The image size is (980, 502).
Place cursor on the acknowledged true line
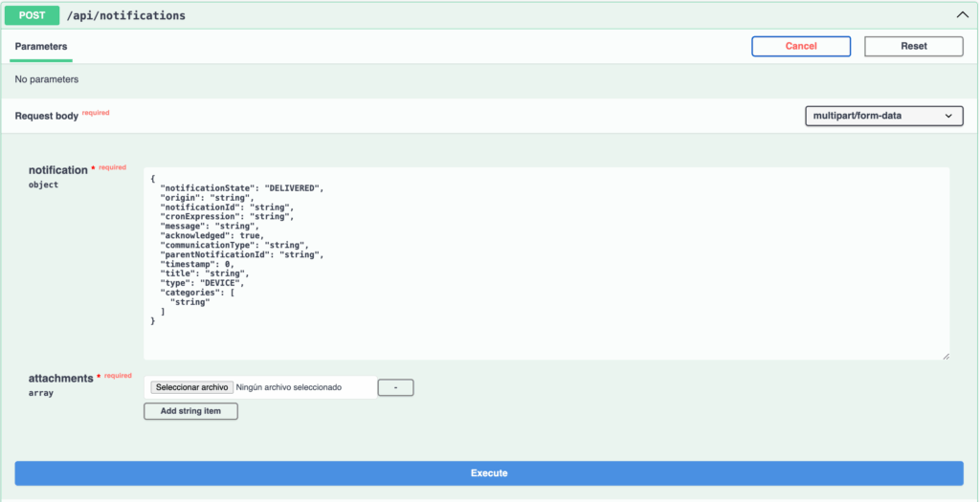[212, 235]
